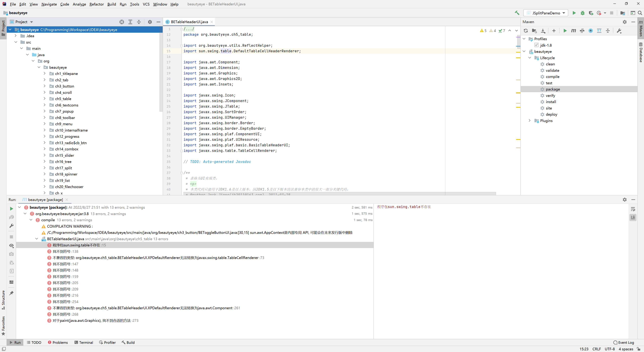The image size is (644, 352).
Task: Click the editor horizontal scrollbar
Action: pos(339,194)
